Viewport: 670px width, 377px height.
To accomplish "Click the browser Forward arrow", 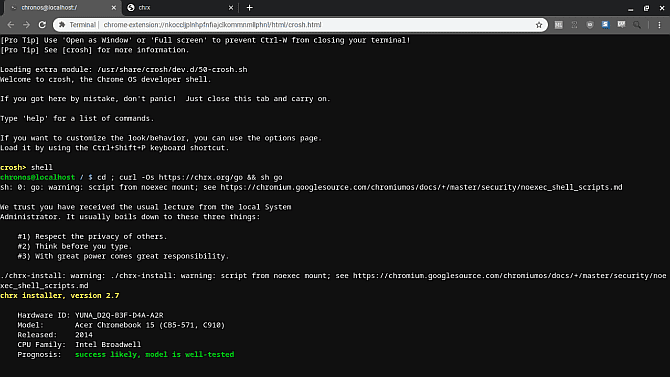I will coord(26,25).
